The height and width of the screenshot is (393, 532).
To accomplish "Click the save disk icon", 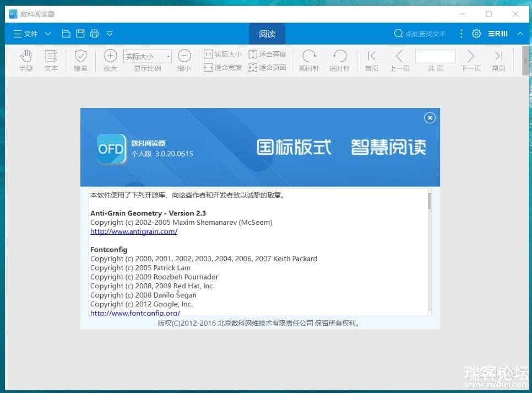I will click(x=80, y=33).
